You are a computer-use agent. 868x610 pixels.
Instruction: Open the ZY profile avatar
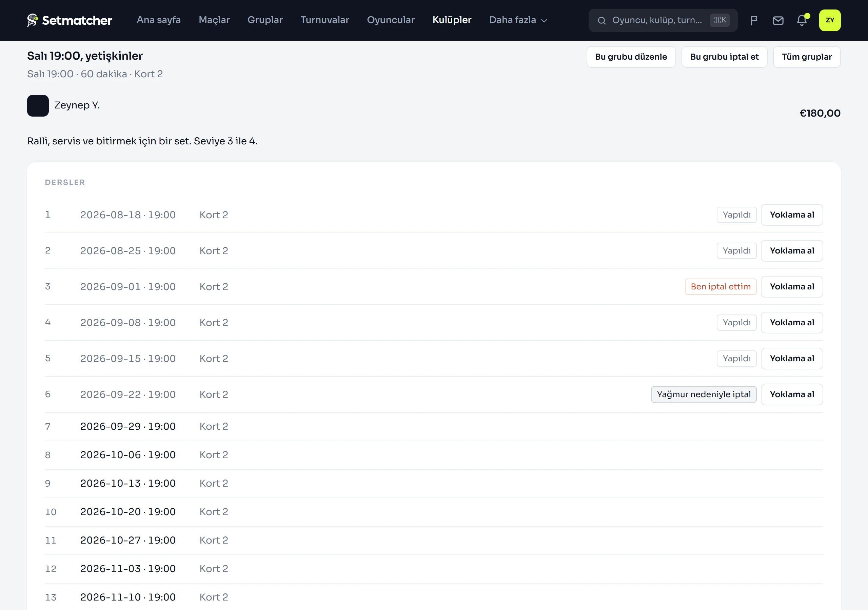coord(829,20)
